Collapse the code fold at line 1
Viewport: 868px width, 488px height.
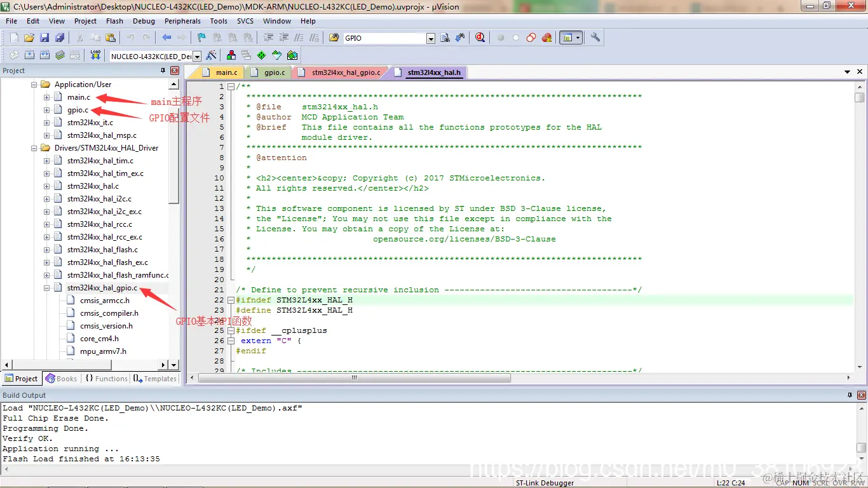[x=231, y=86]
